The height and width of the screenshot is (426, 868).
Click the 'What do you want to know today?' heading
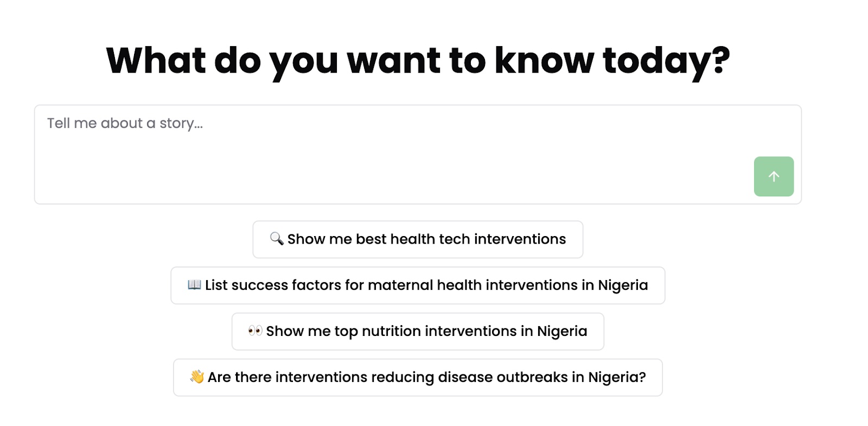pyautogui.click(x=418, y=60)
